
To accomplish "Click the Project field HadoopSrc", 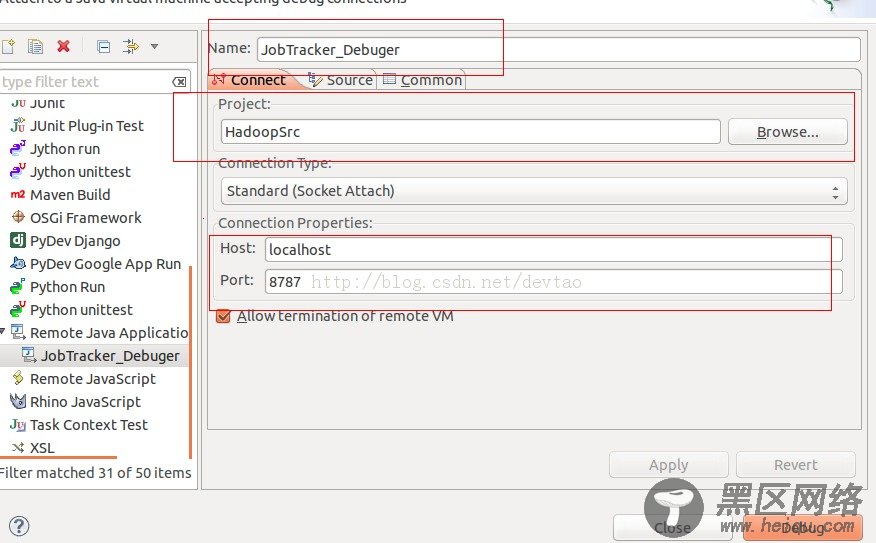I will [470, 132].
